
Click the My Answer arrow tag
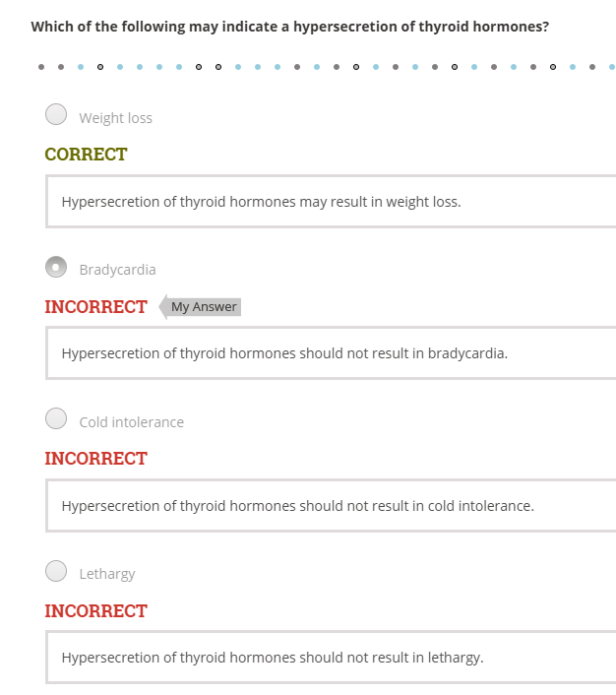pos(200,307)
